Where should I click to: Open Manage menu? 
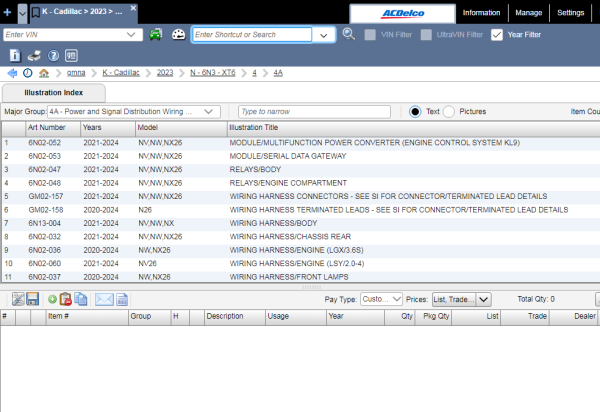coord(528,13)
